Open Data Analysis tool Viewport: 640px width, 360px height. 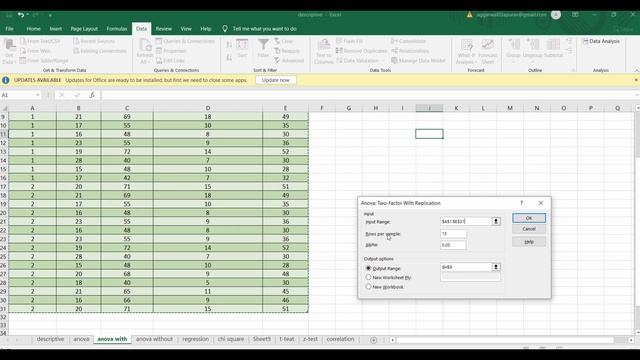601,41
